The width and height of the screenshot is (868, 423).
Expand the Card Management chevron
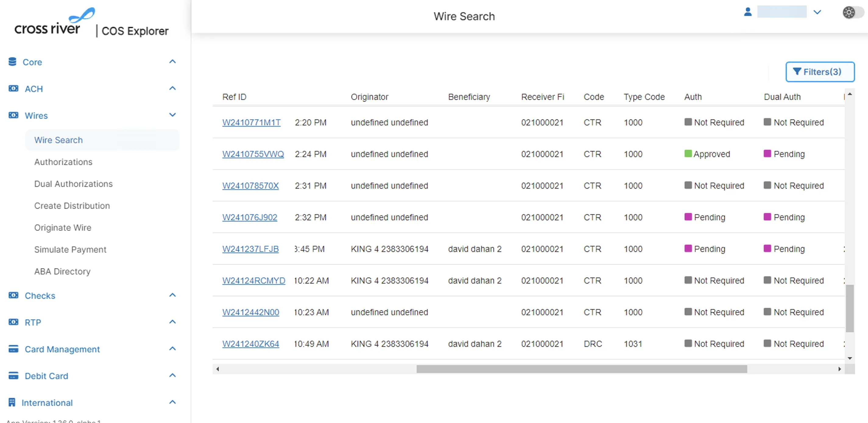point(172,348)
